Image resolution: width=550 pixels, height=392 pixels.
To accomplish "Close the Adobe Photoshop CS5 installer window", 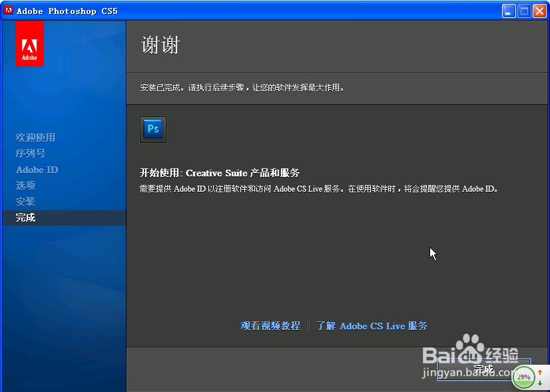I will click(x=539, y=11).
